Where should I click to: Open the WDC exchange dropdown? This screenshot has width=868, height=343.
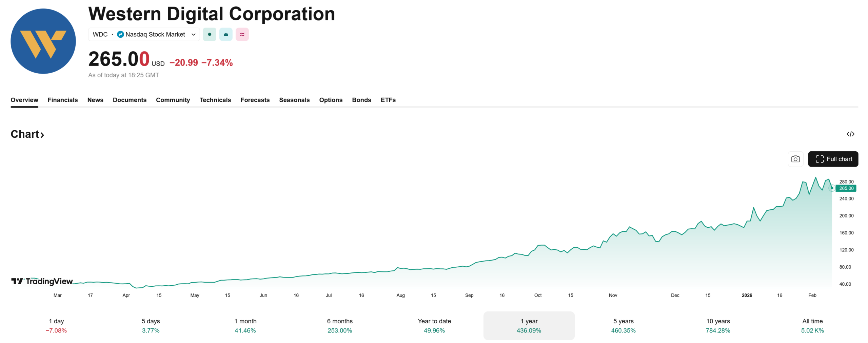point(144,34)
